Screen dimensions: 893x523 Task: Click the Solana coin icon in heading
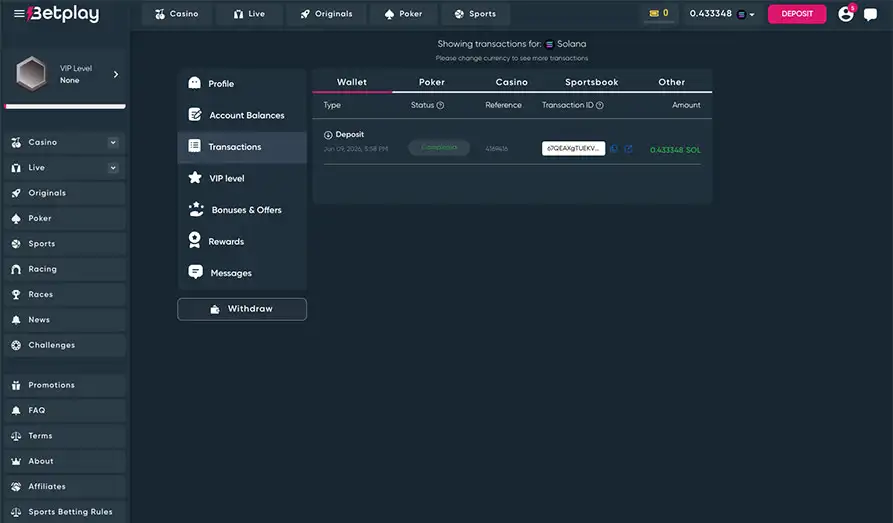pyautogui.click(x=550, y=44)
